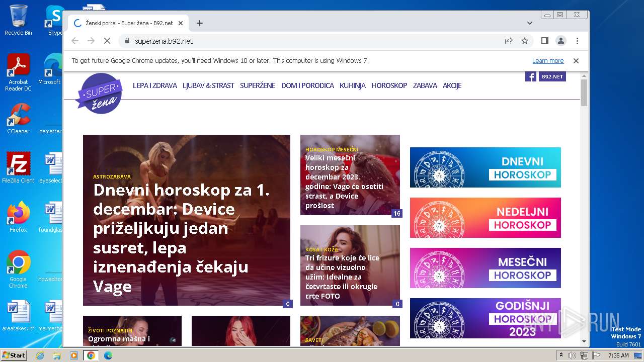
Task: Click the page scrollbar down arrow
Action: tap(584, 341)
